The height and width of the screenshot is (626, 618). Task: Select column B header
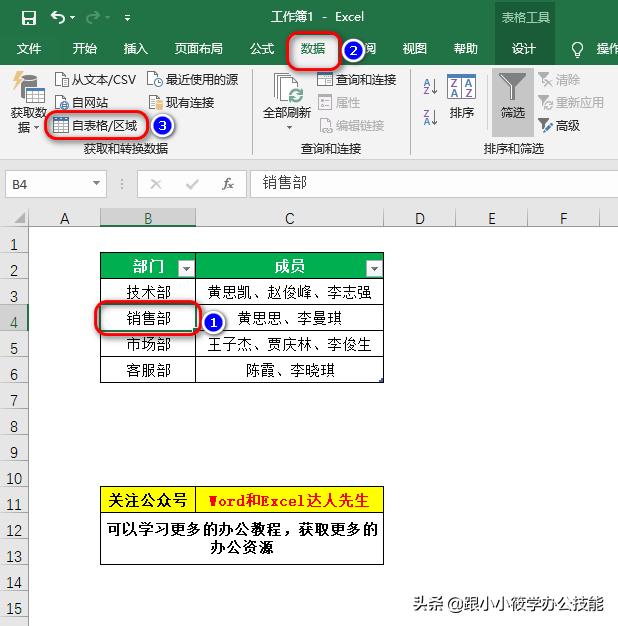click(148, 218)
